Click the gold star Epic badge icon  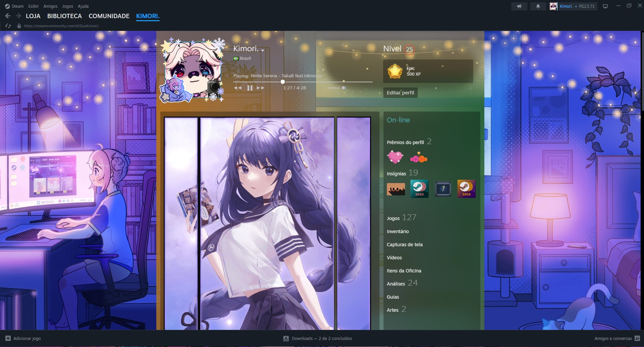click(395, 71)
